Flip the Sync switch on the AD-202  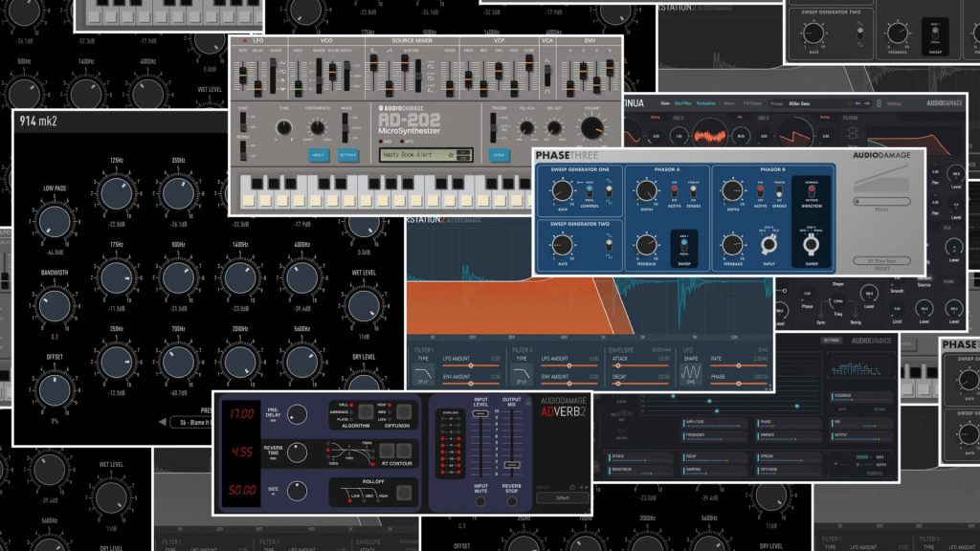tap(243, 121)
